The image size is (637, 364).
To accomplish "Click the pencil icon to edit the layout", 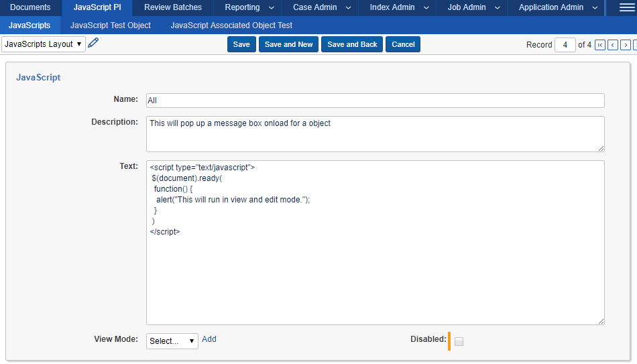I will pos(93,43).
